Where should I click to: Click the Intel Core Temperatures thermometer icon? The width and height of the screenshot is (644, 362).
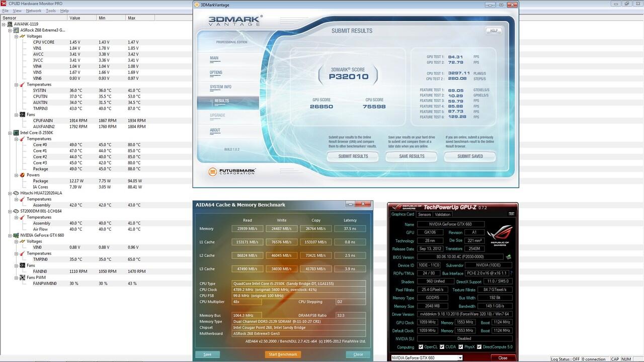coord(22,139)
